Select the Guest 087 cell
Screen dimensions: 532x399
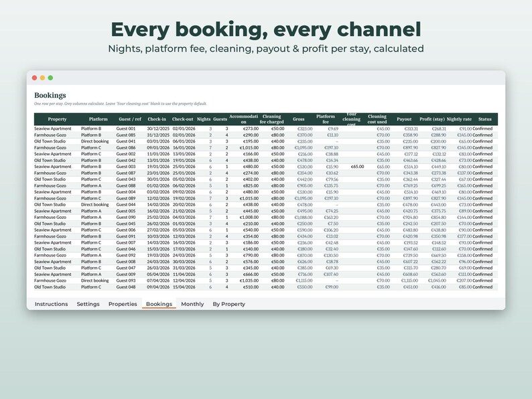(x=126, y=173)
